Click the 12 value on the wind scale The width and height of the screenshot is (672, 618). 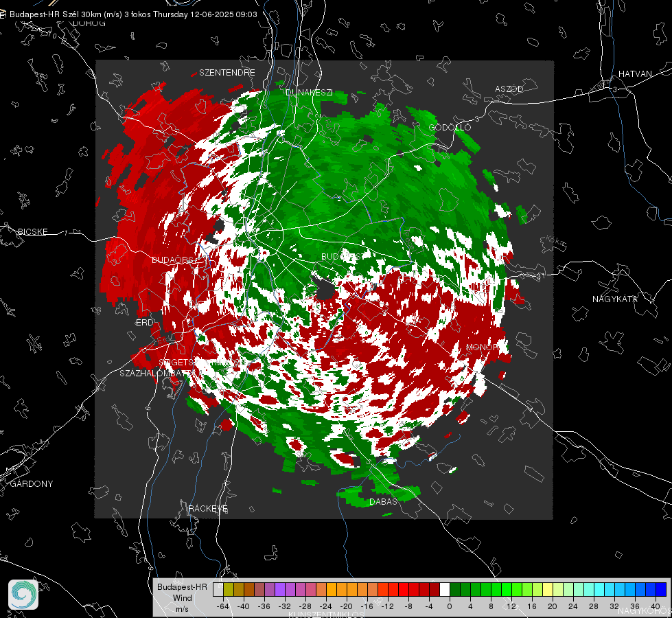[x=511, y=606]
